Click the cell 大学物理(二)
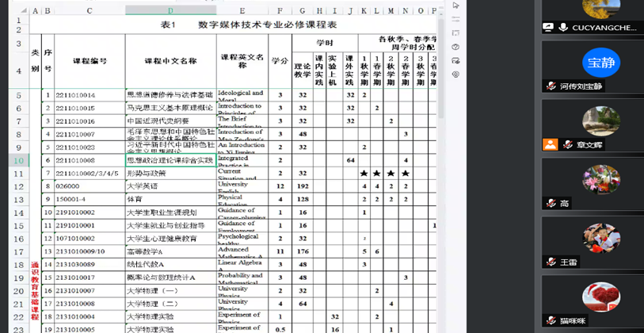The image size is (644, 333). coord(170,304)
